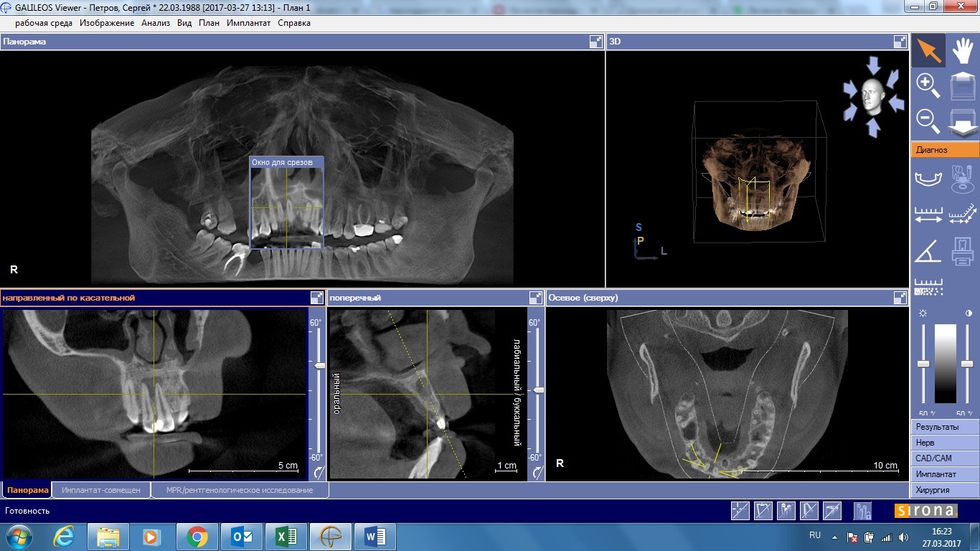
Task: Maximize the 3D view panel
Action: tap(900, 42)
